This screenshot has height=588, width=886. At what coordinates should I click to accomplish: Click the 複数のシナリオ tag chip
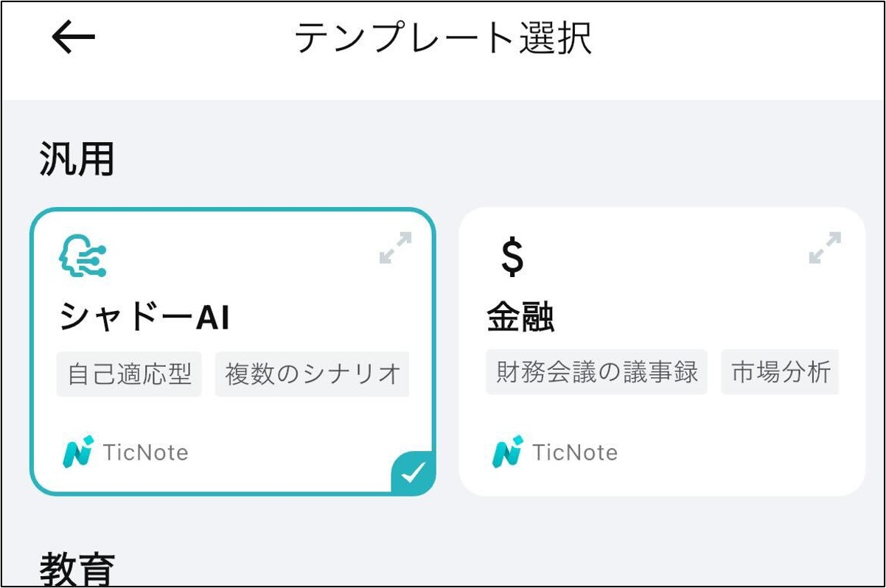(x=312, y=374)
